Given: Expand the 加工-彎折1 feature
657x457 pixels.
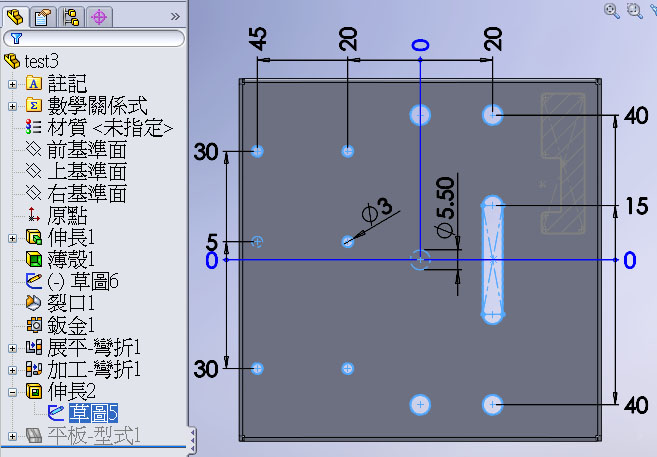Looking at the screenshot, I should [12, 370].
